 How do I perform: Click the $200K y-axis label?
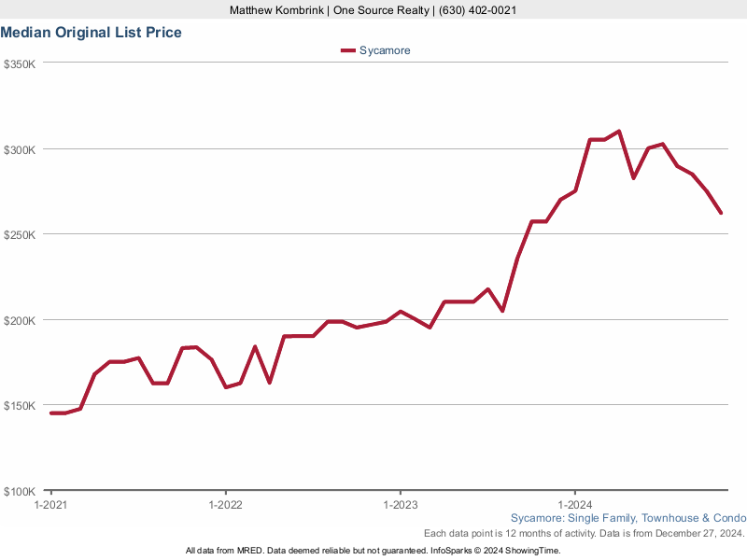20,320
